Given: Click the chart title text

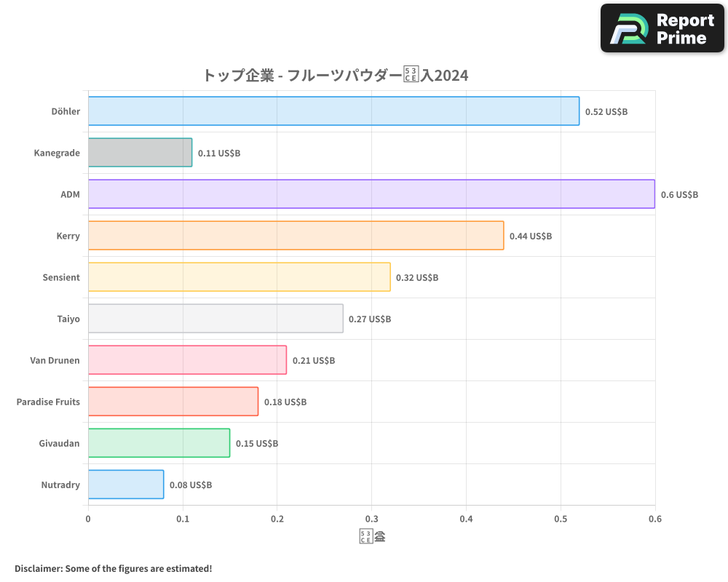Looking at the screenshot, I should [x=335, y=75].
